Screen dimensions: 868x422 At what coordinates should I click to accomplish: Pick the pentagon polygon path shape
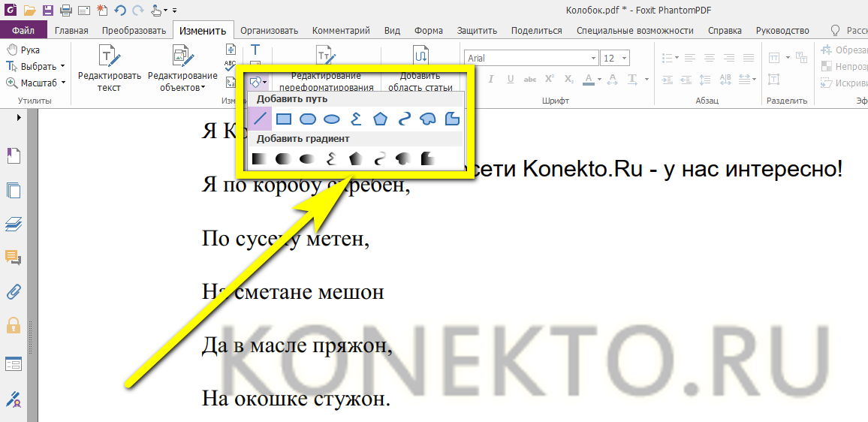point(380,119)
